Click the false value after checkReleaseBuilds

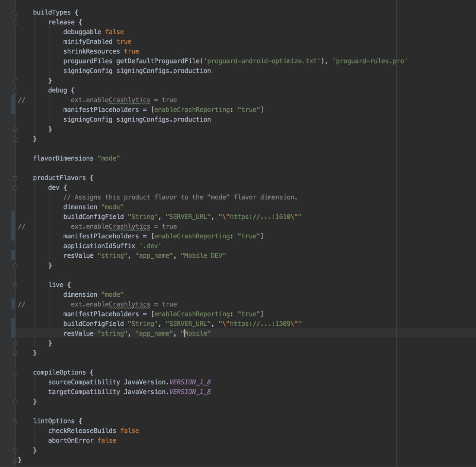tap(129, 431)
